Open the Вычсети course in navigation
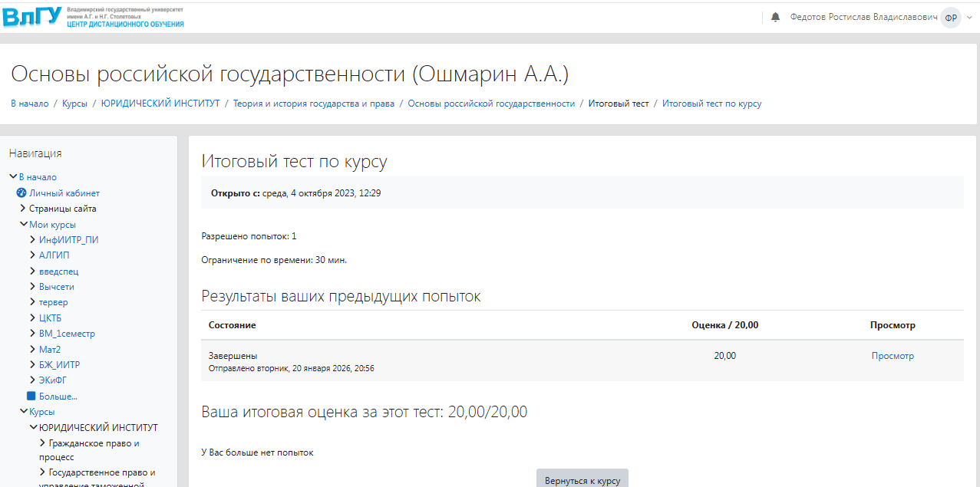 click(x=56, y=287)
